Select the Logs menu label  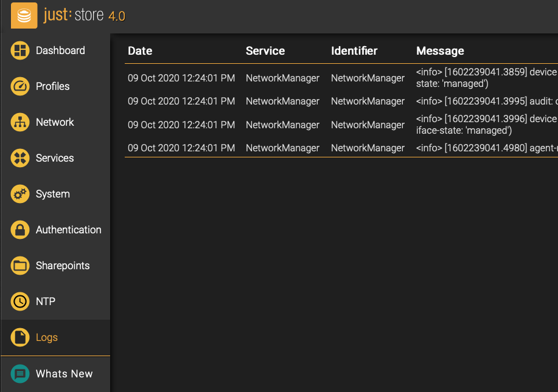point(47,338)
